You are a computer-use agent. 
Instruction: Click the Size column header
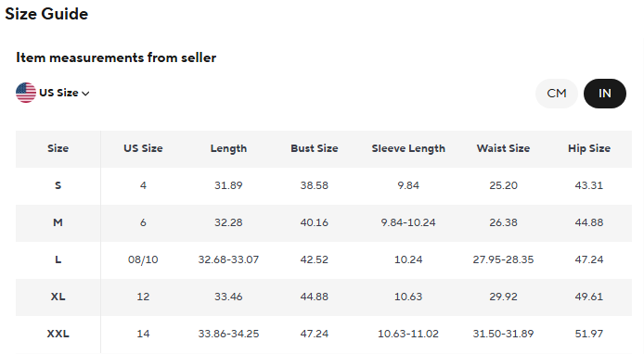pyautogui.click(x=58, y=148)
